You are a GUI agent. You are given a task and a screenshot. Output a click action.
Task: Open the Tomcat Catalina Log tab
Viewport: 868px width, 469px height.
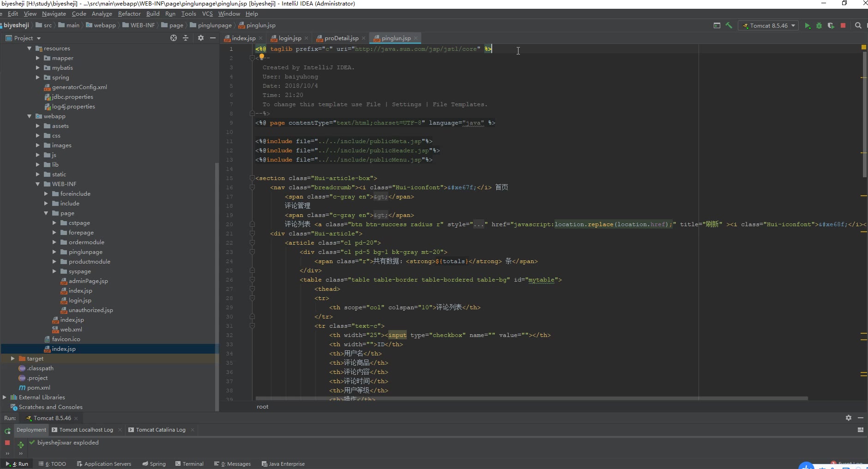pos(160,430)
